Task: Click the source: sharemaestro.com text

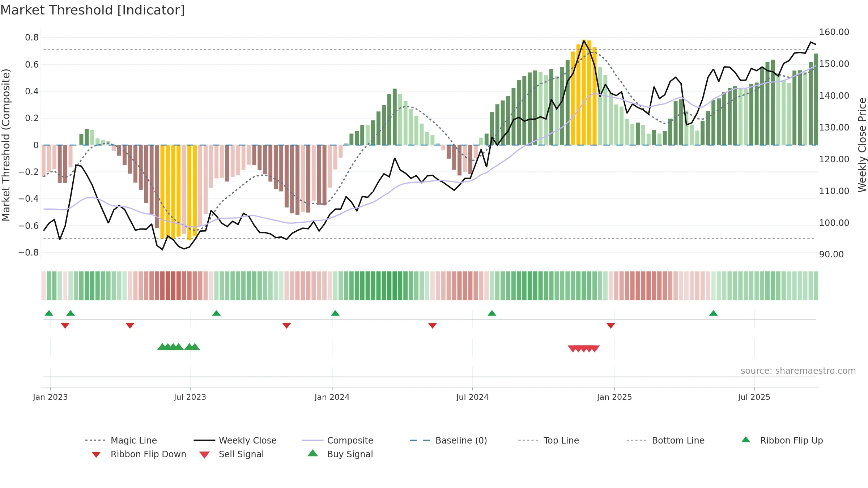Action: click(798, 371)
